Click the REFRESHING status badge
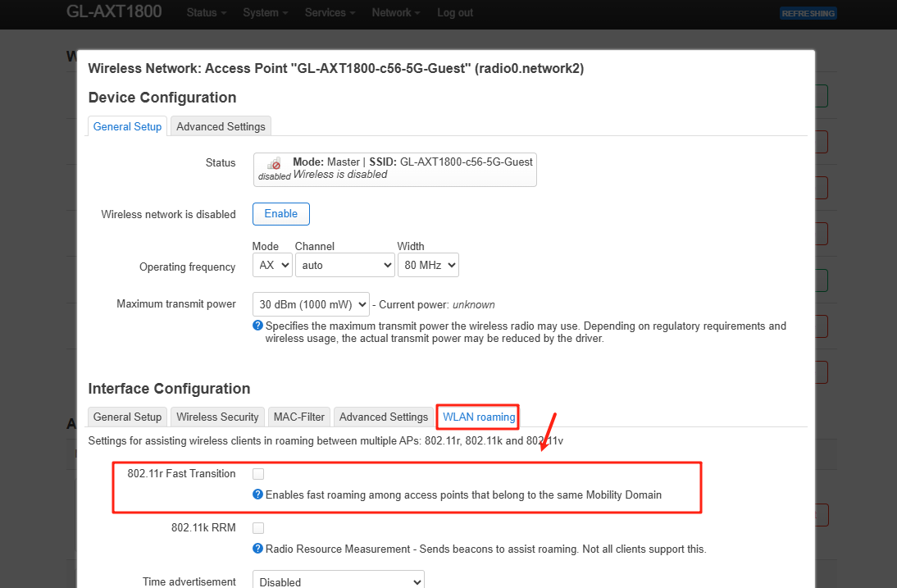 [808, 13]
